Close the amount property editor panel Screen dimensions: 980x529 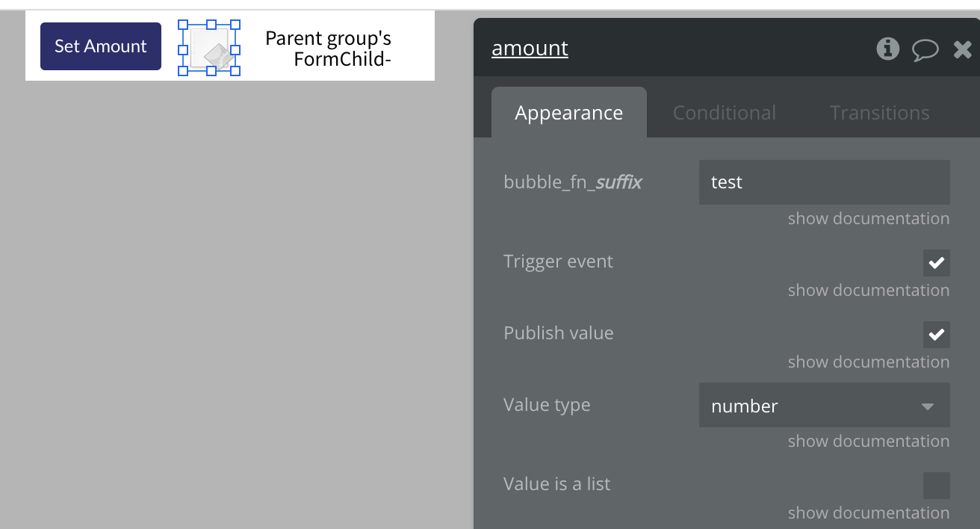coord(963,50)
